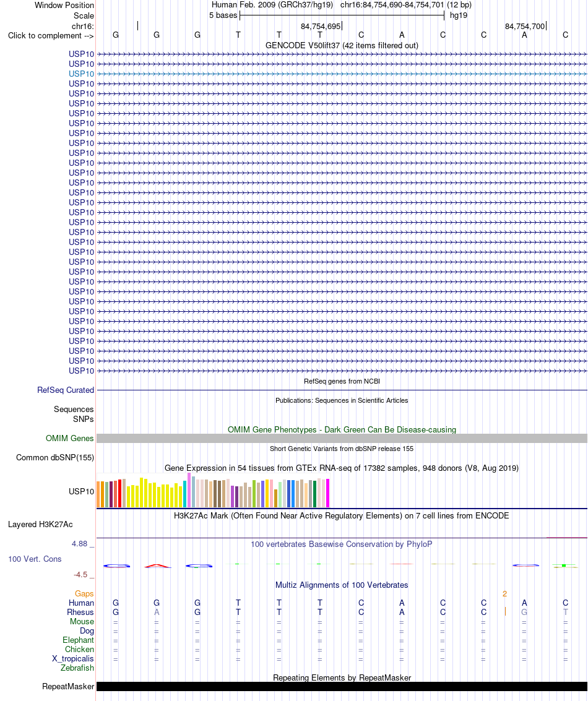
Task: Open 'Short Genetic Variants from dbSNP release 155'
Action: 342,449
